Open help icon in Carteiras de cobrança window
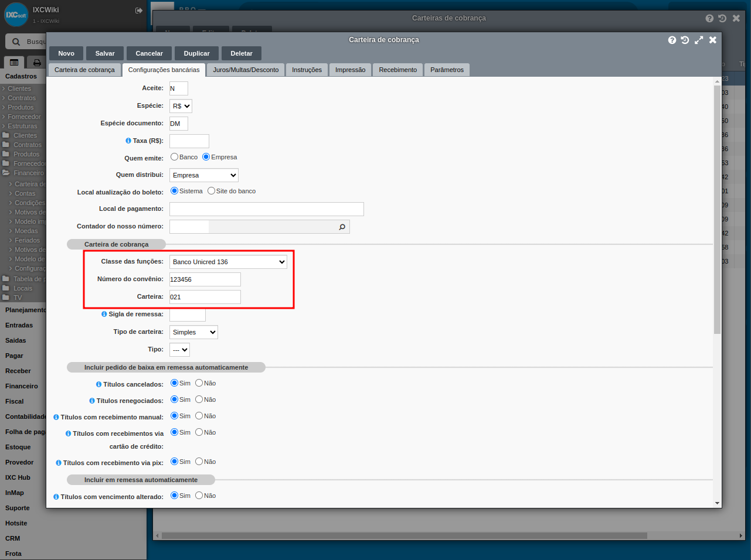 [x=709, y=18]
